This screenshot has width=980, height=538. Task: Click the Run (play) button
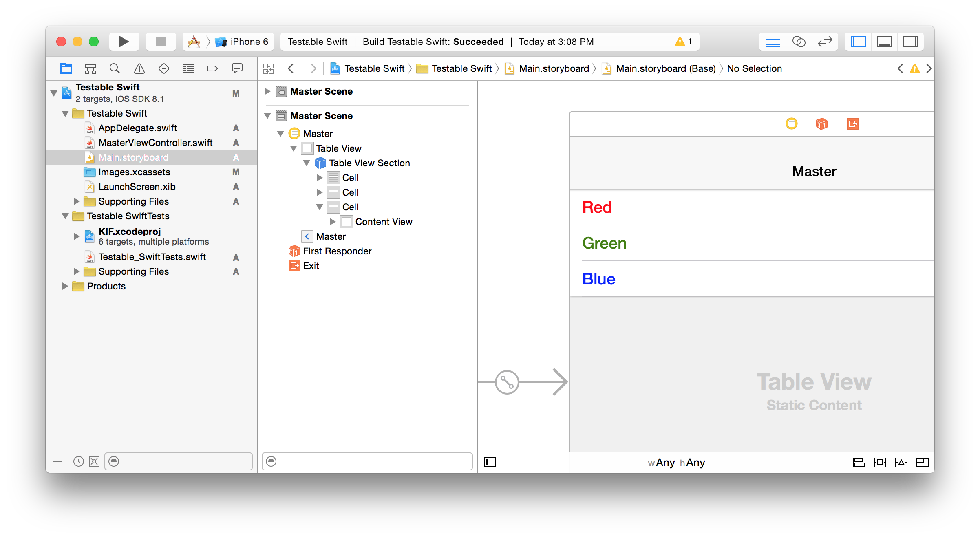tap(124, 42)
